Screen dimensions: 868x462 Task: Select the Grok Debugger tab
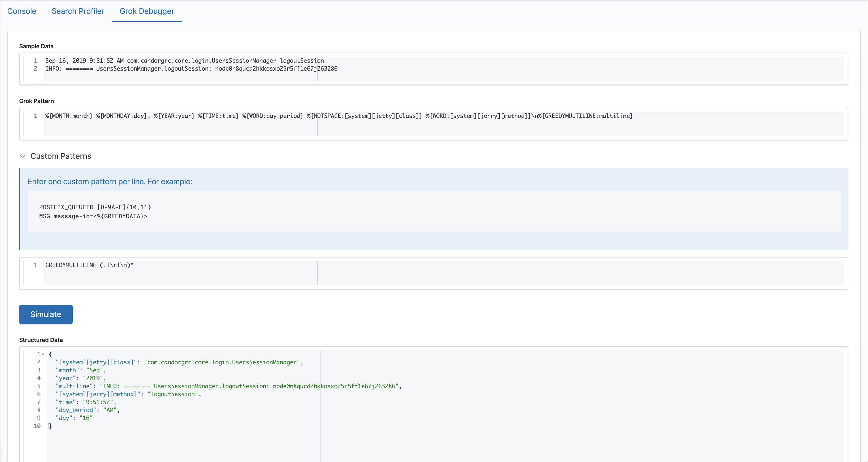pyautogui.click(x=147, y=11)
